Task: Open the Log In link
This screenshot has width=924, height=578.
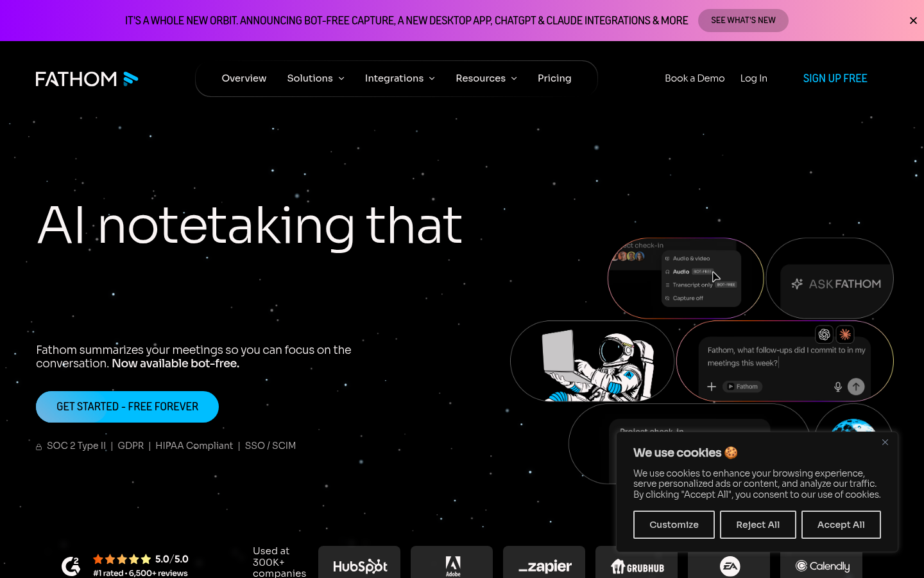Action: [x=753, y=78]
